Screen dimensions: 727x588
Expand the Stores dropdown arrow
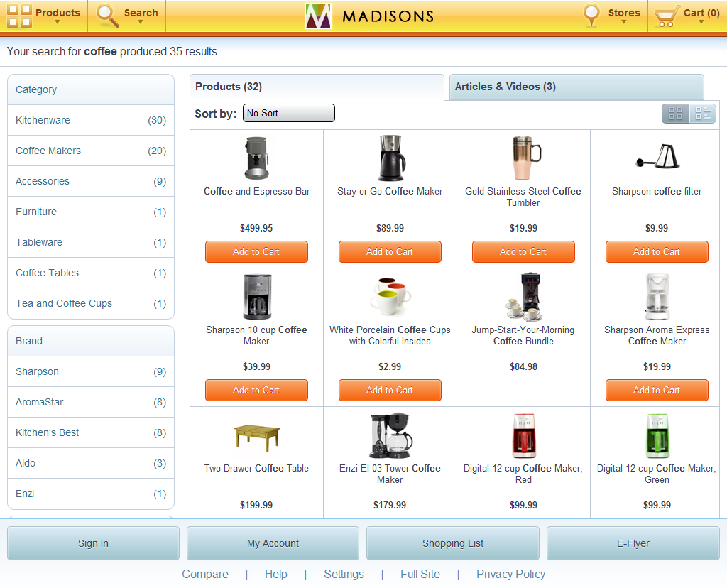click(x=623, y=22)
